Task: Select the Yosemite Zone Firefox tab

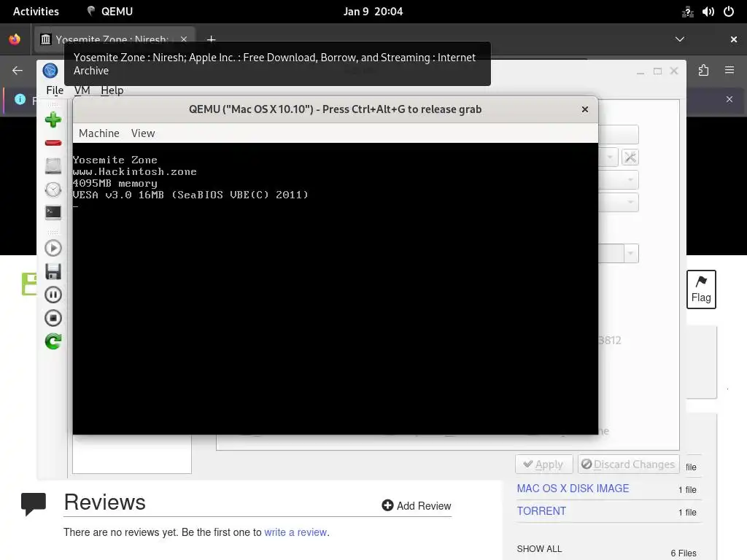Action: (x=113, y=39)
